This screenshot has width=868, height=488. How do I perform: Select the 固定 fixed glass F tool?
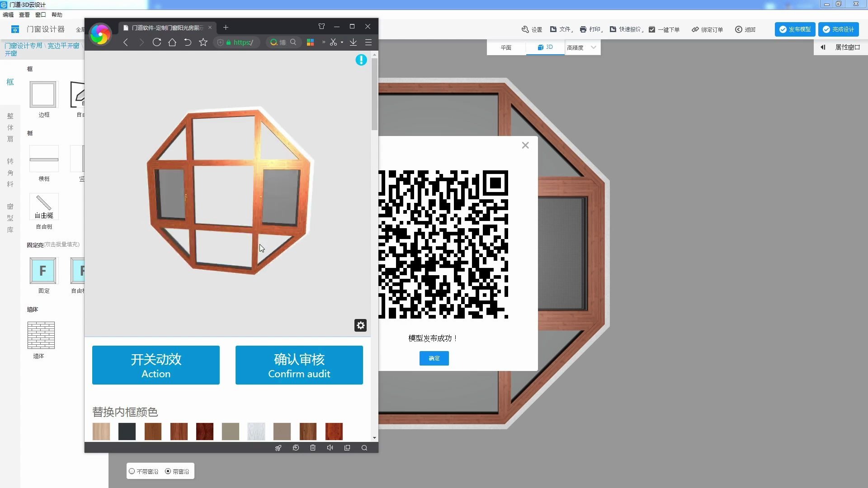43,271
